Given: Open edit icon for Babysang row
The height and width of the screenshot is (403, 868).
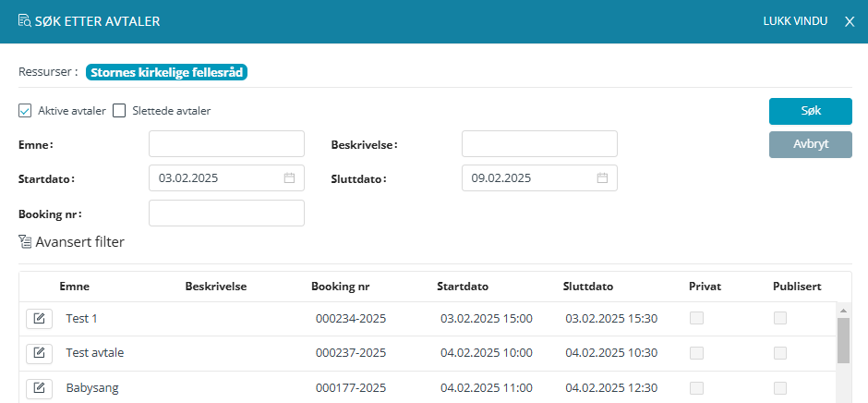Looking at the screenshot, I should click(39, 388).
